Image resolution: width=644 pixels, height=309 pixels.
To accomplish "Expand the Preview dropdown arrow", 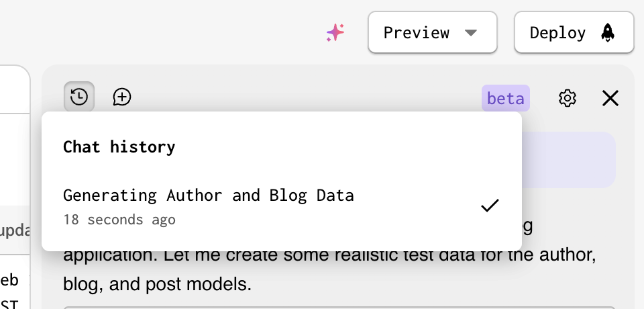I will point(471,32).
